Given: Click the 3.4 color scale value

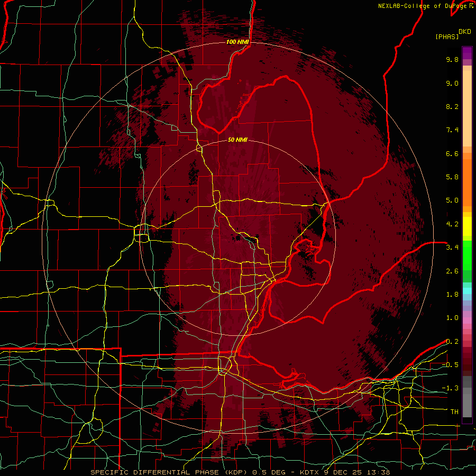Looking at the screenshot, I should [x=452, y=248].
